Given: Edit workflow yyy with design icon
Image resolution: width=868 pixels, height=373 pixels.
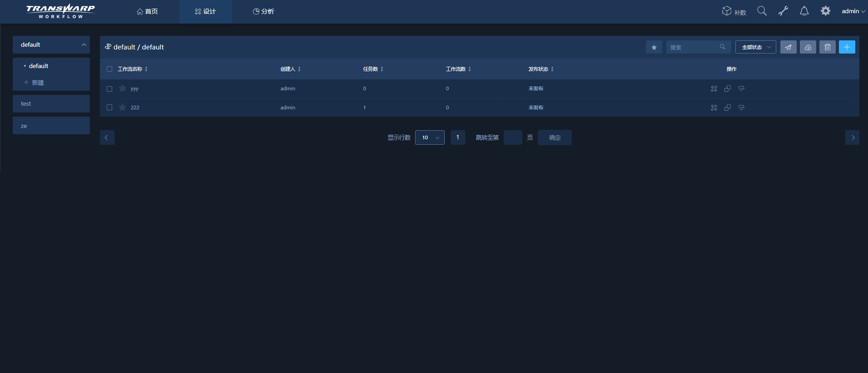Looking at the screenshot, I should click(714, 88).
